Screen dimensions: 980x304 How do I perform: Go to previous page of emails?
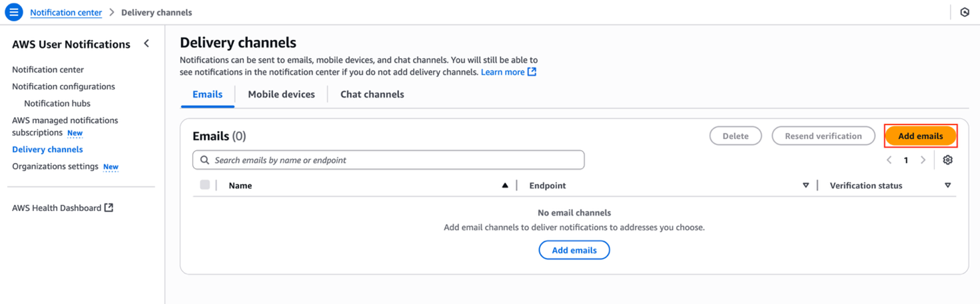tap(889, 160)
